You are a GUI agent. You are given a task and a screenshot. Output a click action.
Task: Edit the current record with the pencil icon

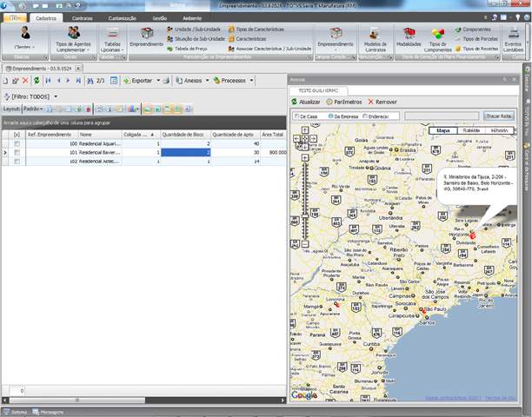point(16,81)
